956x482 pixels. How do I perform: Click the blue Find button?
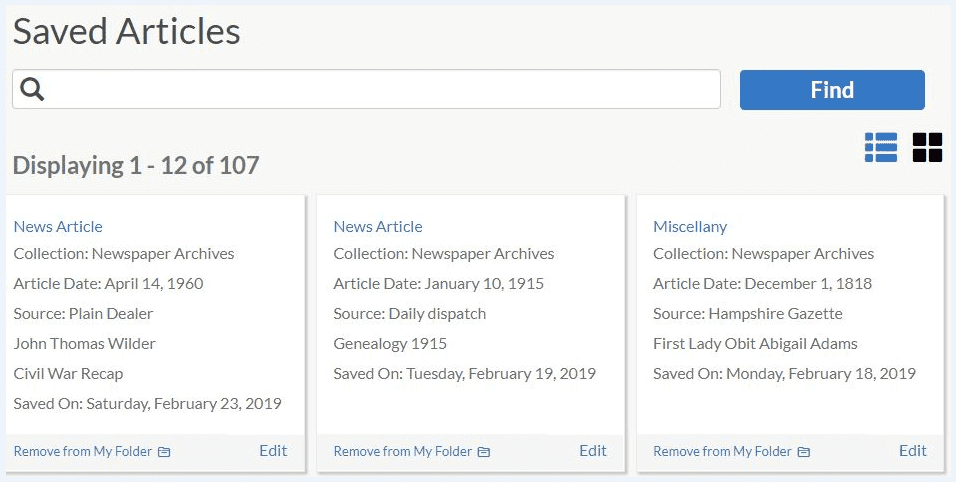tap(832, 90)
